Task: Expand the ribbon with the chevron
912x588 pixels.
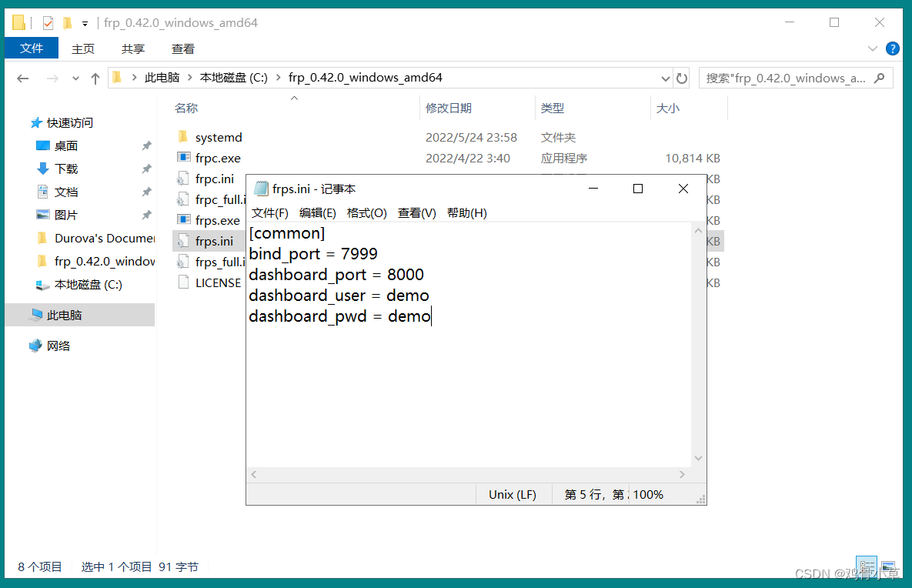Action: tap(873, 48)
